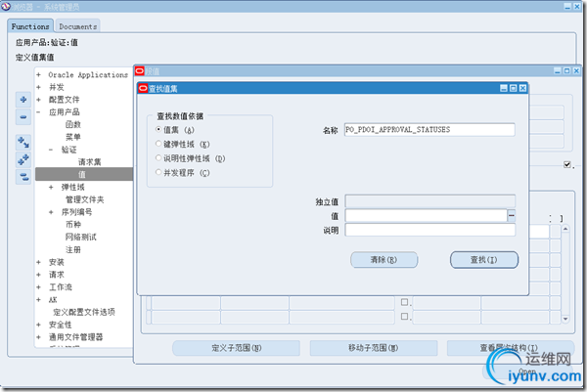The image size is (587, 392).
Task: Toggle the checked checkbox in 段值 window
Action: point(567,164)
